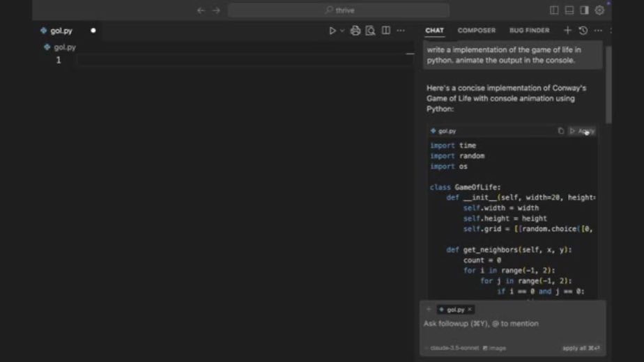Click the 'def get_neighbors' code line
Screen dimensions: 644x362
tap(509, 249)
